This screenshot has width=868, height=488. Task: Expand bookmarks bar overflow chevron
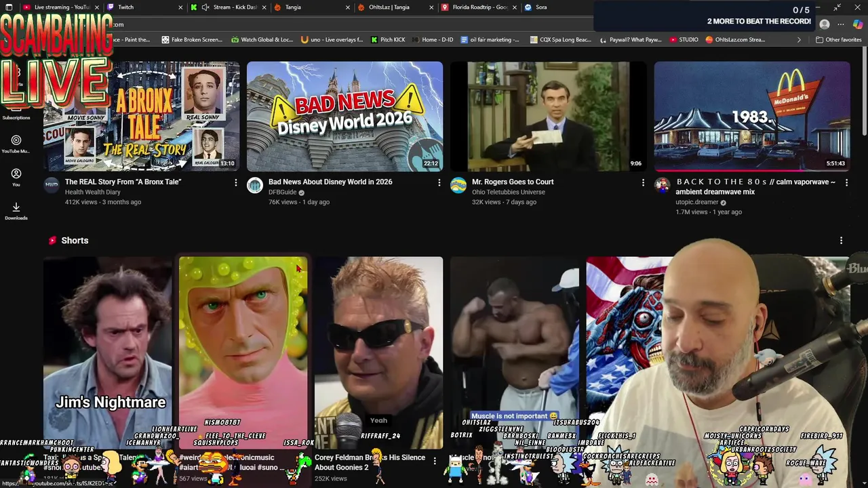point(799,39)
